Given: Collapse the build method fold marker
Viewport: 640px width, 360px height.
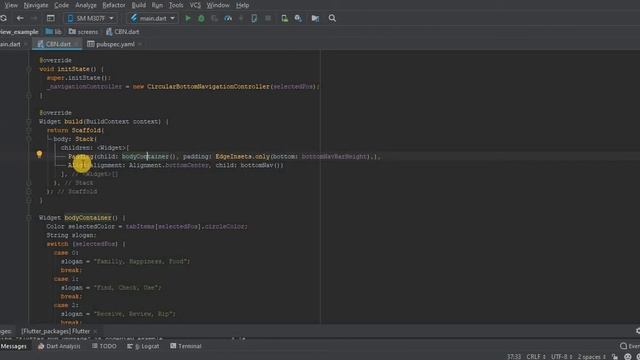Looking at the screenshot, I should pyautogui.click(x=29, y=122).
